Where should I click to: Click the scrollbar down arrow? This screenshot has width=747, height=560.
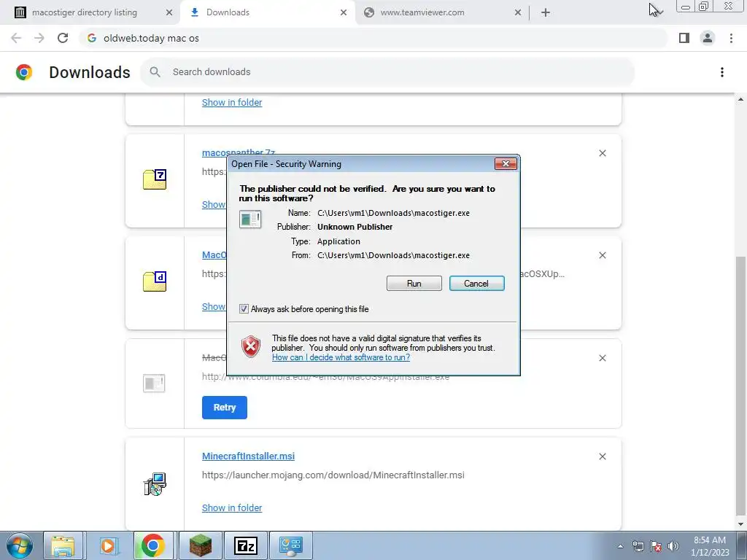point(740,525)
